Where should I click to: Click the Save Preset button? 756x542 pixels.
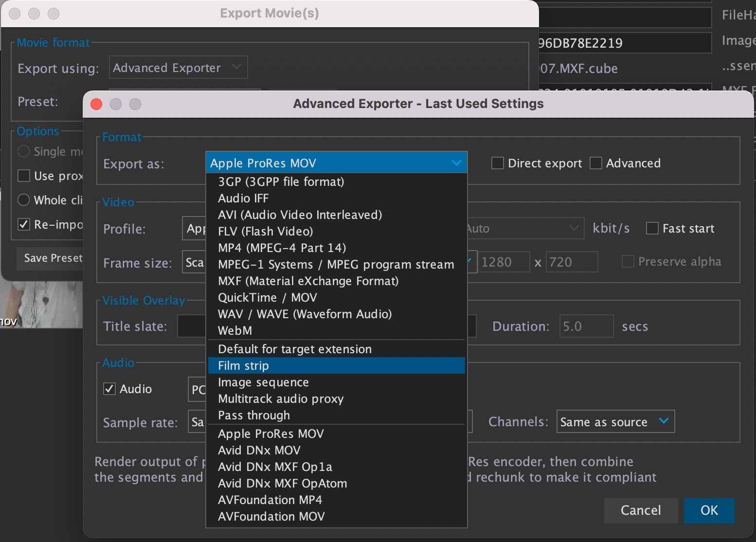pyautogui.click(x=50, y=258)
